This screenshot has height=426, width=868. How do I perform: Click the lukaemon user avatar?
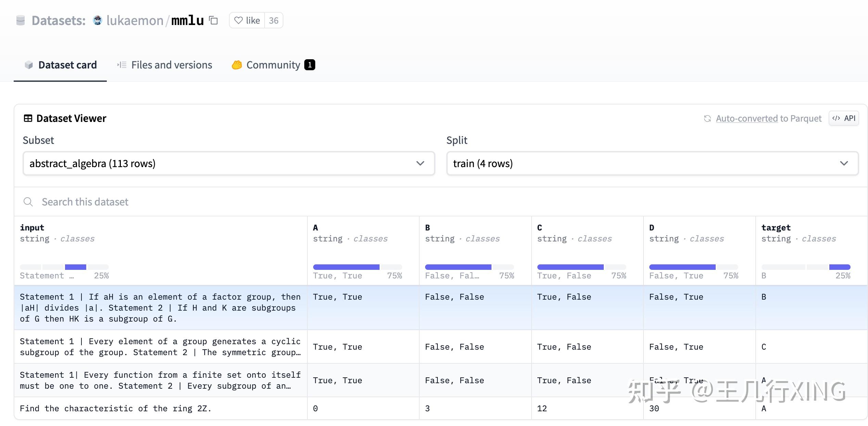tap(98, 21)
